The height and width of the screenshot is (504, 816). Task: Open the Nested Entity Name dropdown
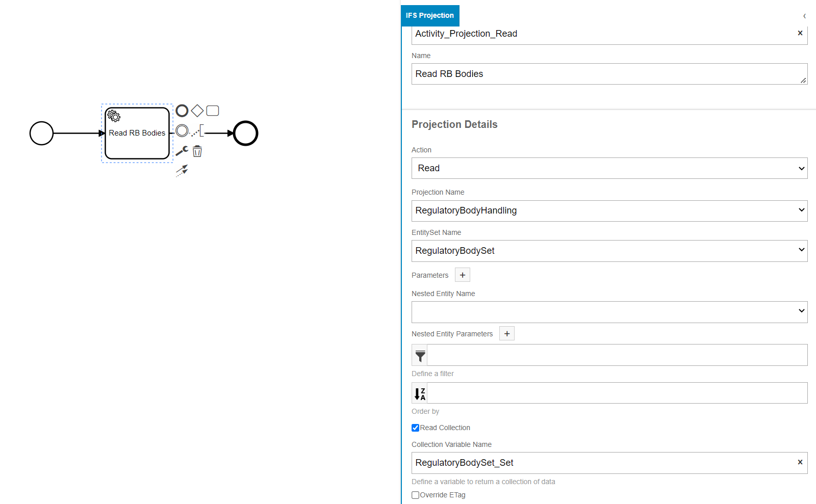[609, 312]
